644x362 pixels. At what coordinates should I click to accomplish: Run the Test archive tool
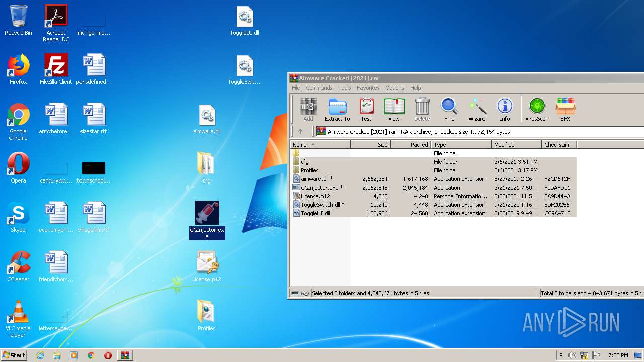click(366, 110)
